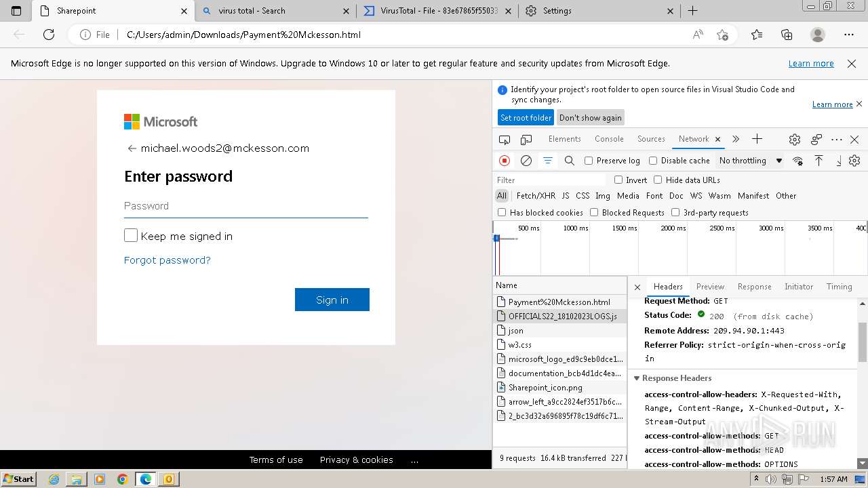Switch to the Elements tab
The height and width of the screenshot is (488, 868).
click(564, 139)
